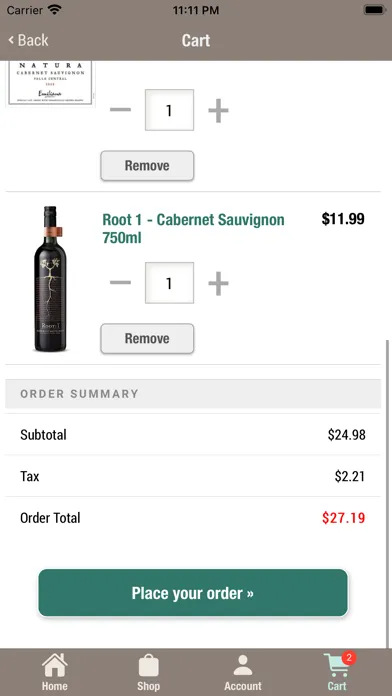The height and width of the screenshot is (696, 392).
Task: Select Natura quantity input field
Action: pos(169,110)
